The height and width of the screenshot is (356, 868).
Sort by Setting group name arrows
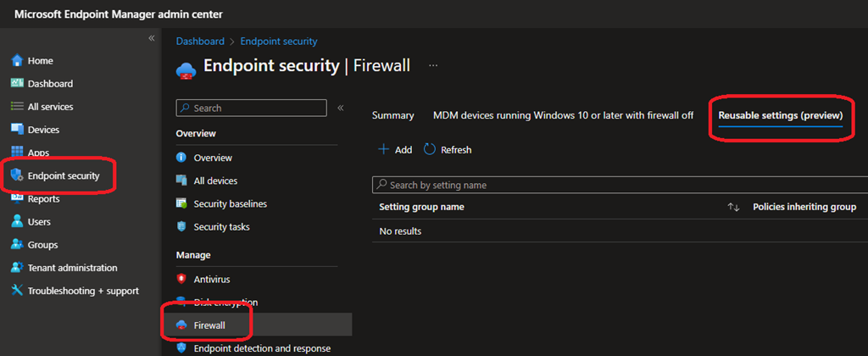(734, 208)
